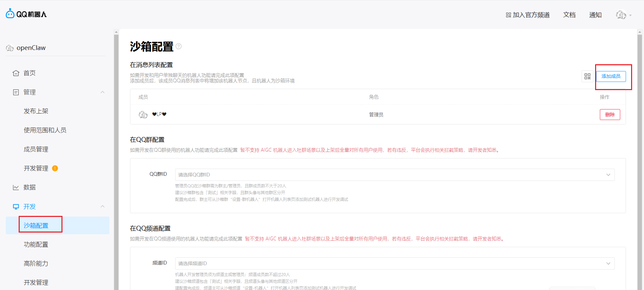Open 高阶能力 in the sidebar

[36, 263]
